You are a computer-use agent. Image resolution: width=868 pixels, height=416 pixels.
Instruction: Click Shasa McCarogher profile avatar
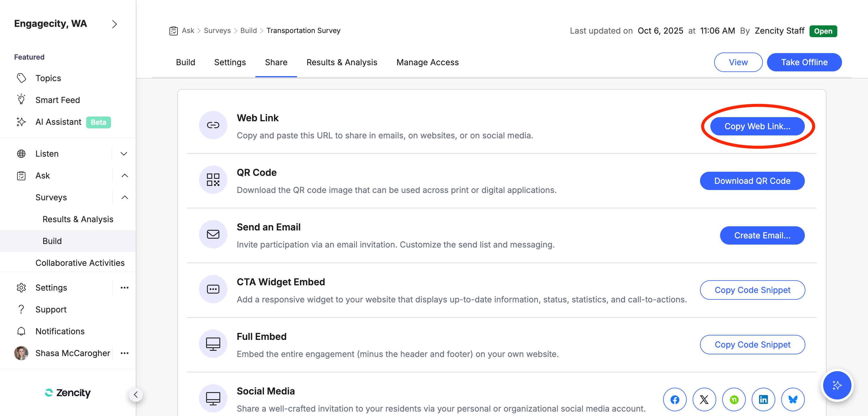pos(21,353)
